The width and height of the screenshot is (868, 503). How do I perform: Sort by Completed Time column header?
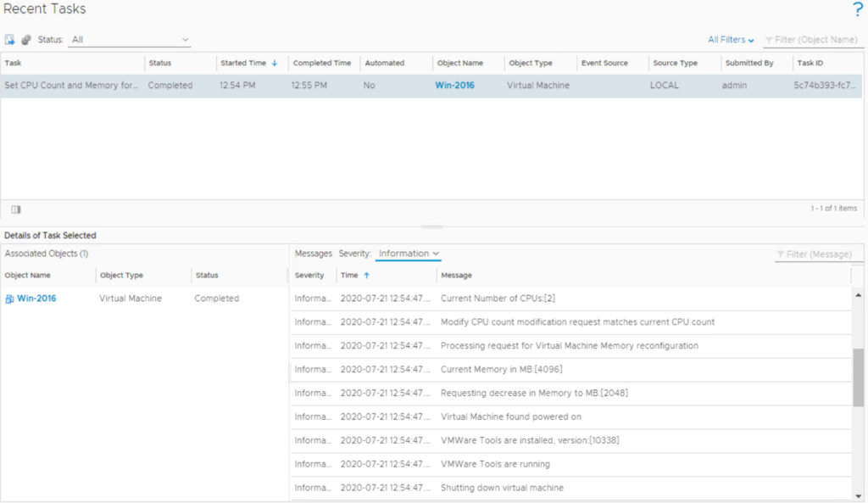click(321, 63)
